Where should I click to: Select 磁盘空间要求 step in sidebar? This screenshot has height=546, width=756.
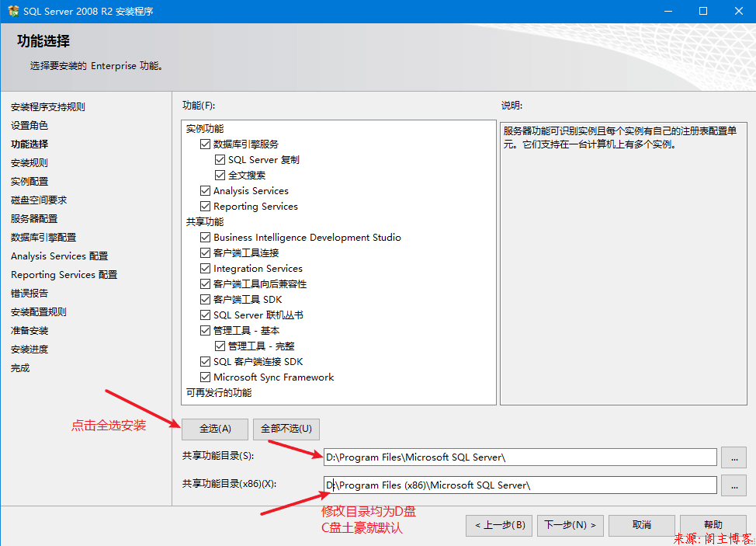coord(39,200)
